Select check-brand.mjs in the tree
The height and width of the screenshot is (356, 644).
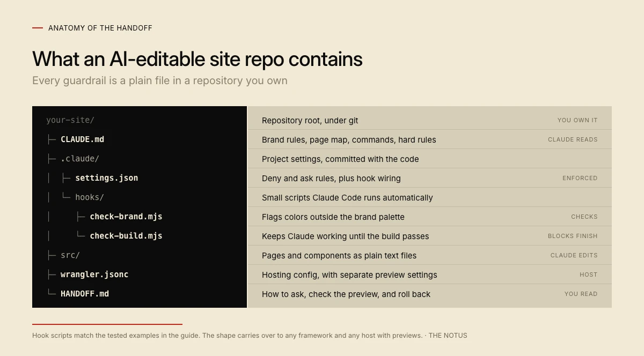126,217
